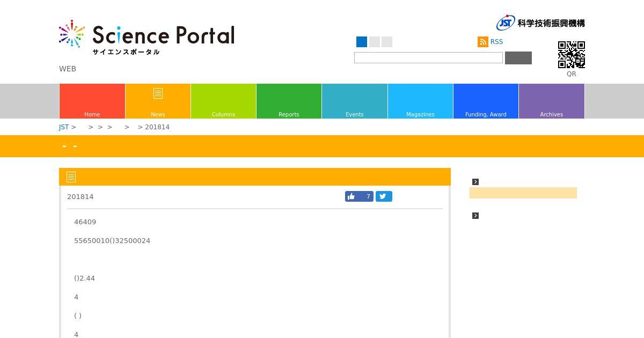
Task: Open the JST agency logo link
Action: pyautogui.click(x=540, y=23)
